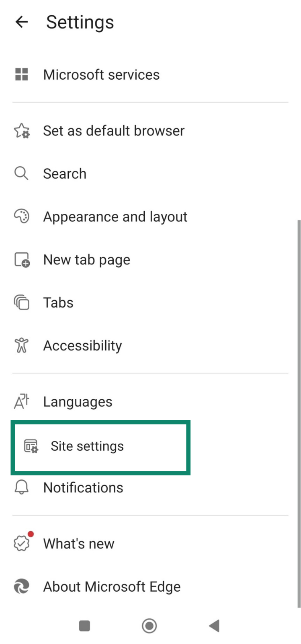The width and height of the screenshot is (301, 644).
Task: Click the Tabs stacked-pages icon
Action: point(21,302)
